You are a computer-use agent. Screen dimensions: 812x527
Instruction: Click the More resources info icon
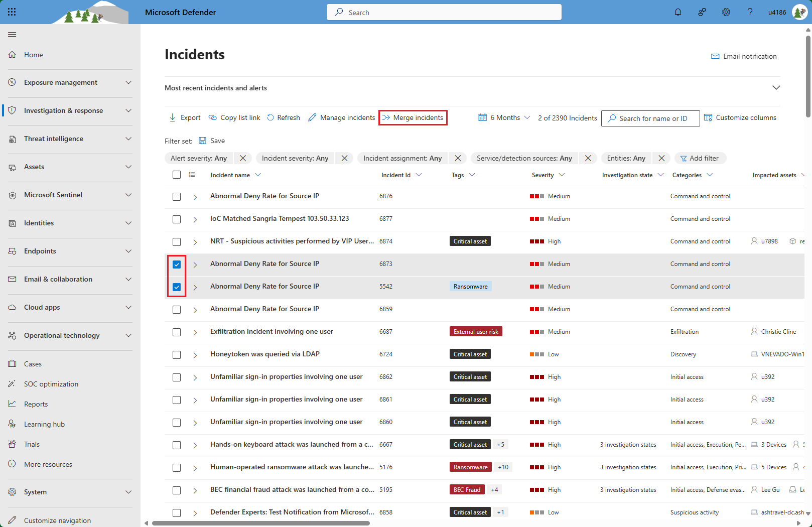coord(12,464)
